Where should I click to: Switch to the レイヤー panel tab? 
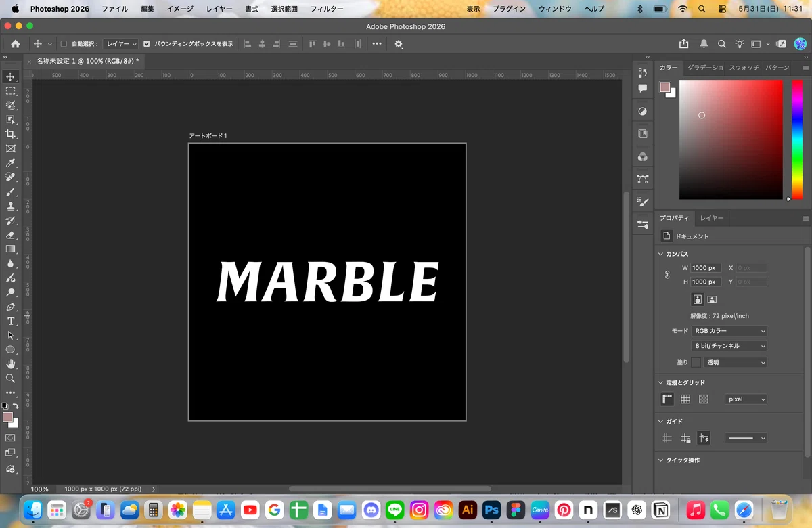(712, 218)
